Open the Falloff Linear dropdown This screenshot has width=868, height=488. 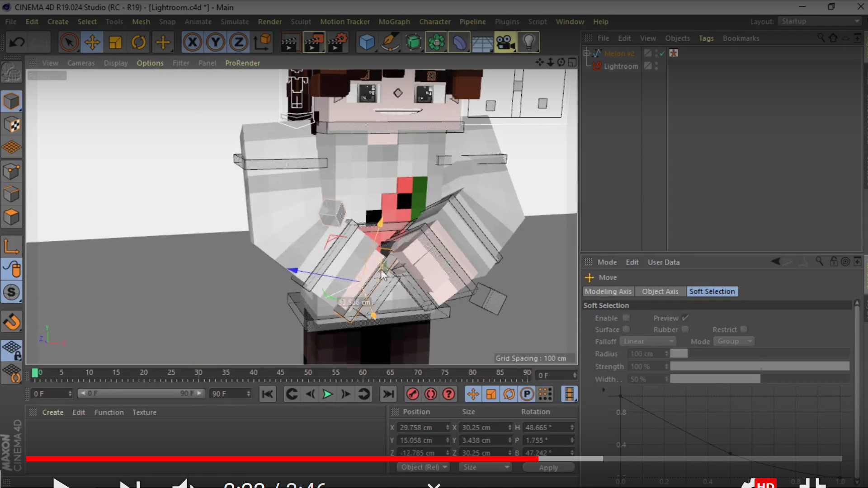pos(648,341)
